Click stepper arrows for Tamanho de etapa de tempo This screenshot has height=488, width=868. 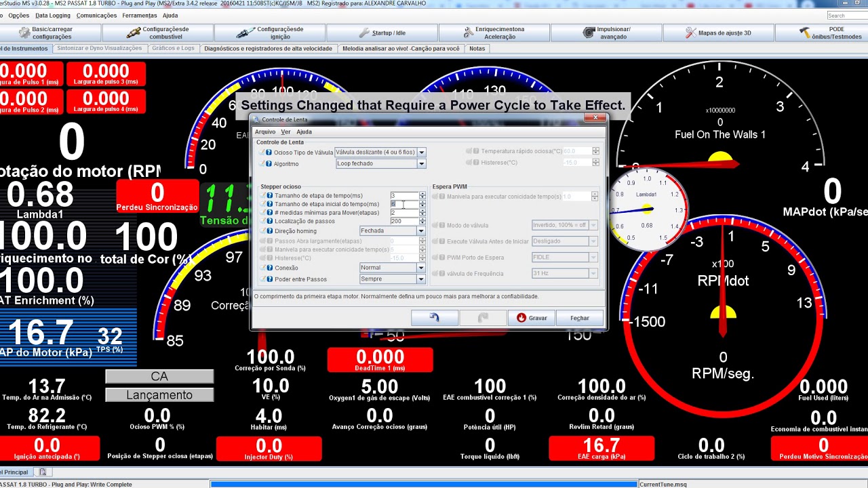click(x=422, y=196)
